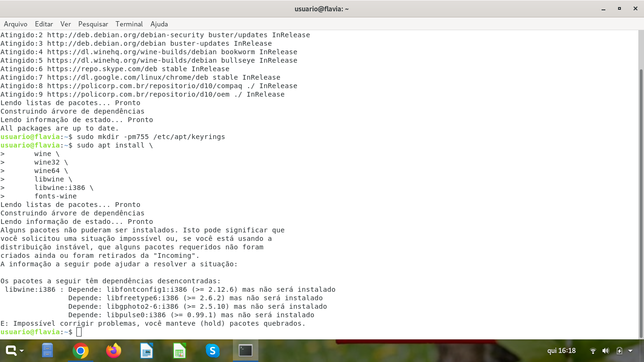Click the winehq bullseye repository line
The width and height of the screenshot is (644, 362).
pyautogui.click(x=149, y=60)
